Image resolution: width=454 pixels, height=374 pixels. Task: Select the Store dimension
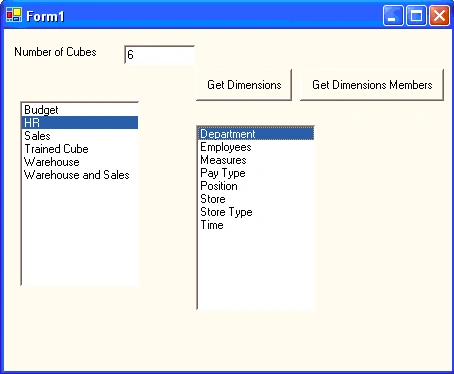(x=256, y=199)
